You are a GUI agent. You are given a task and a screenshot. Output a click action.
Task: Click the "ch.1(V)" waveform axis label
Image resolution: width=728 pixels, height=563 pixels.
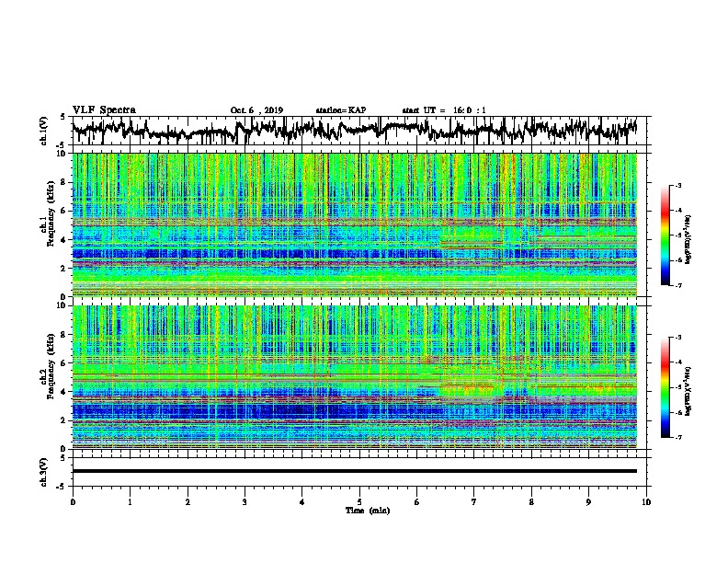(44, 131)
